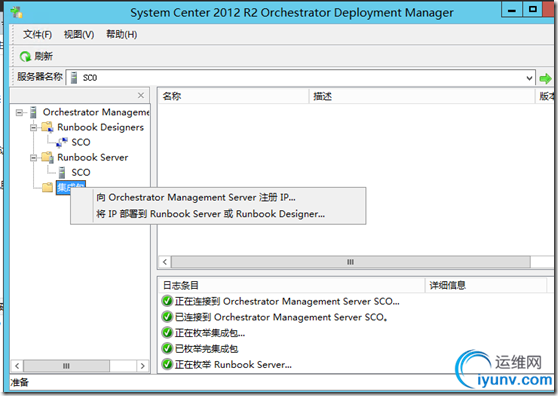Viewport: 558px width, 396px height.
Task: Sort by the 描述 column header
Action: point(422,96)
